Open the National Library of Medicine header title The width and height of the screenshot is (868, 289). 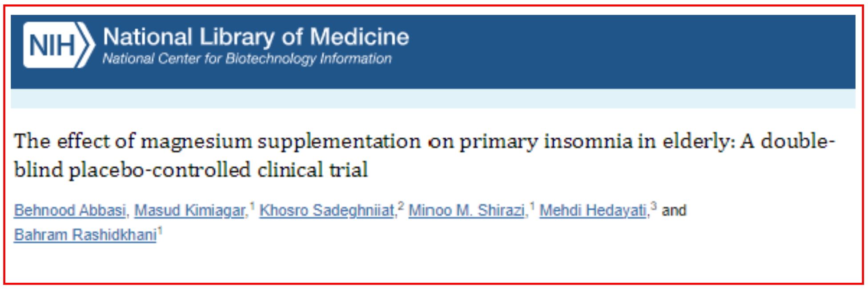click(x=256, y=36)
